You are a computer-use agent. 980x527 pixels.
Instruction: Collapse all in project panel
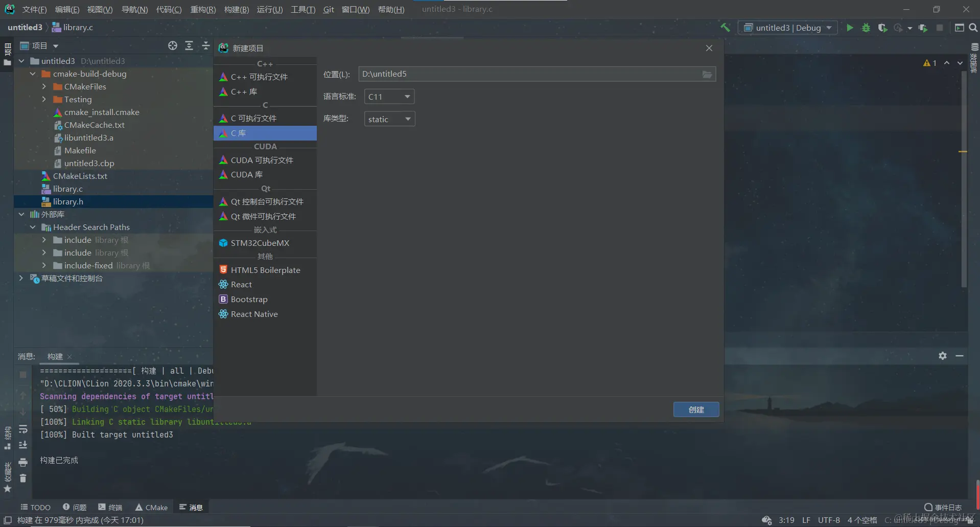(205, 45)
